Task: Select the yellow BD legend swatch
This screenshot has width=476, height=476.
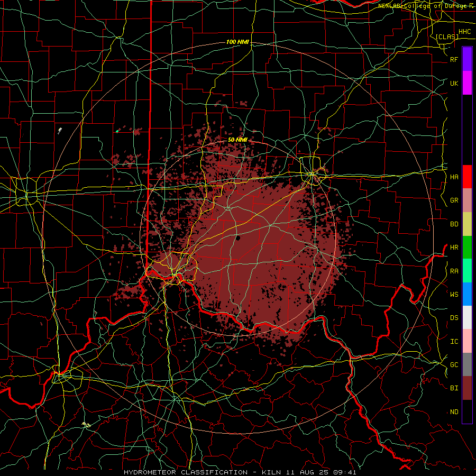Action: (467, 224)
